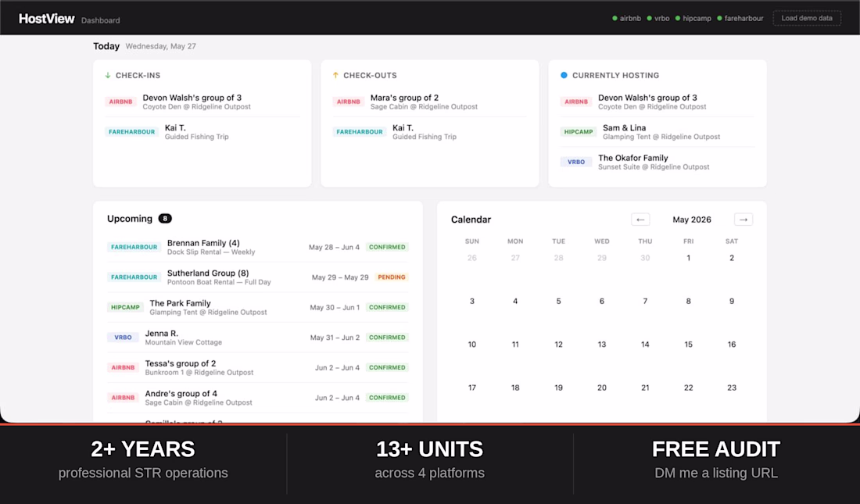
Task: Select May 13 on the calendar
Action: 602,345
